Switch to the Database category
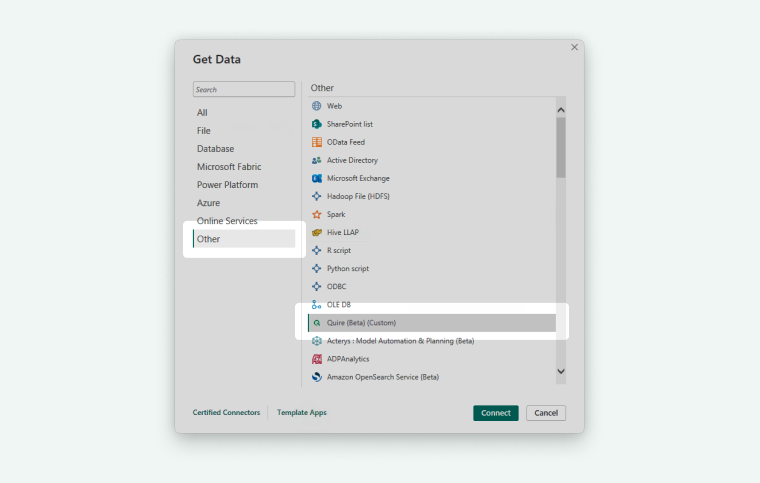 [x=215, y=149]
